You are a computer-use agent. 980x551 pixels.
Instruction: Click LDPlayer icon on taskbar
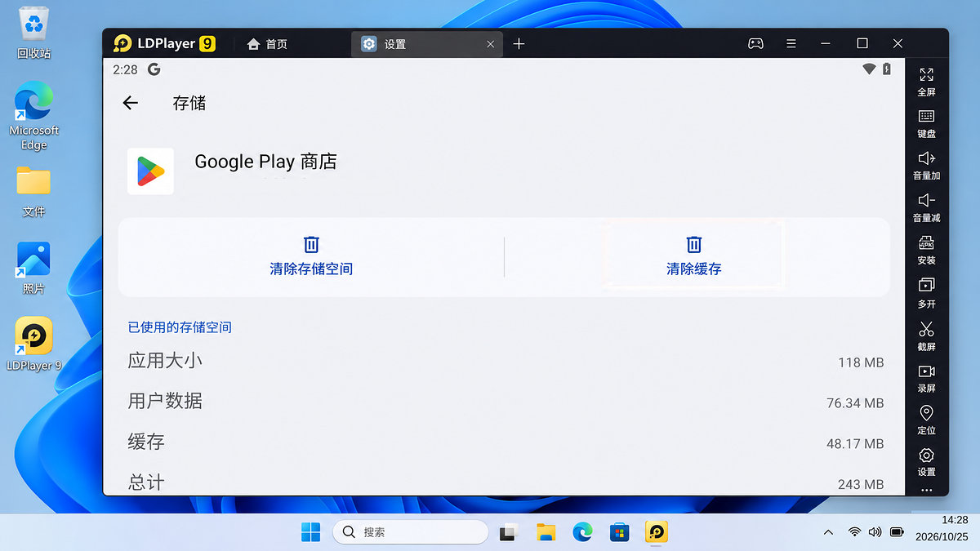657,532
